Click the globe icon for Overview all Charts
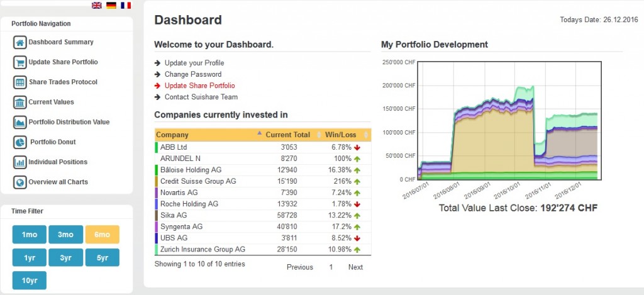 [19, 182]
